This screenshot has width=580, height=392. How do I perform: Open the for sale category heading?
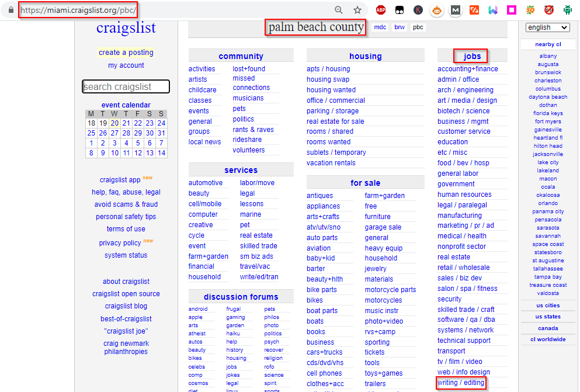pyautogui.click(x=366, y=183)
